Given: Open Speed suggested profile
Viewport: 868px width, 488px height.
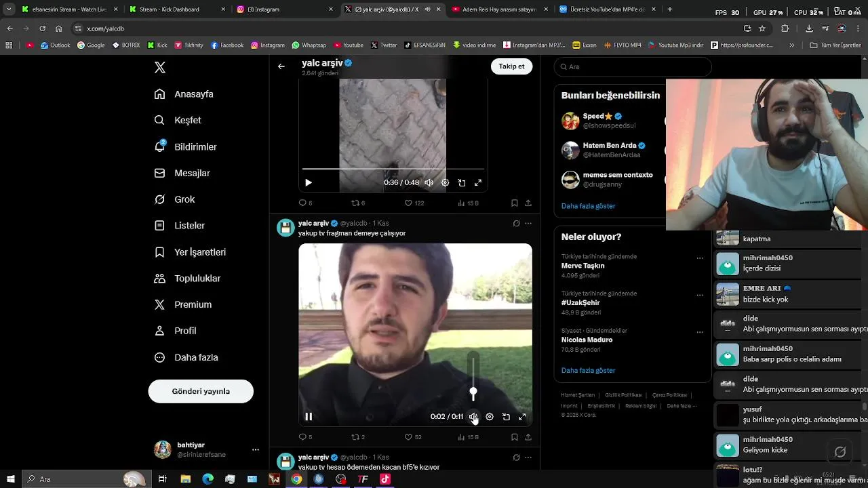Looking at the screenshot, I should [609, 121].
